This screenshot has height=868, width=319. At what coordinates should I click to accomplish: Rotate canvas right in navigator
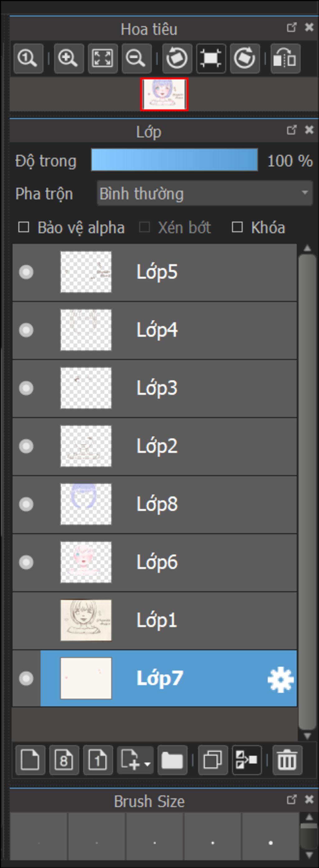[245, 58]
